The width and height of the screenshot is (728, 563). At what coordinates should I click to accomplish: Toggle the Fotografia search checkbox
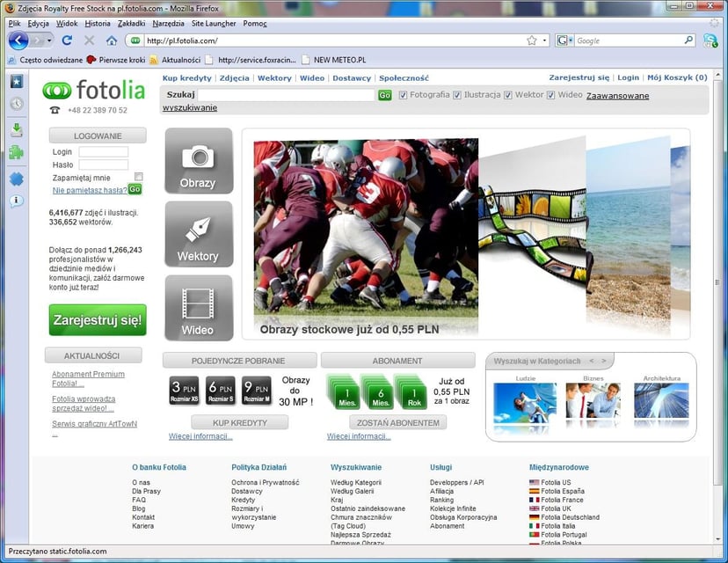coord(403,95)
